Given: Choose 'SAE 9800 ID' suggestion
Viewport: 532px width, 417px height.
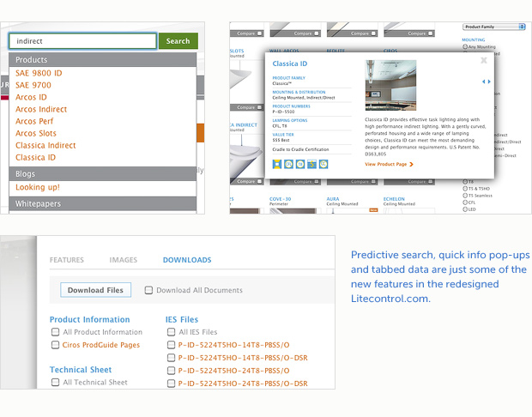Looking at the screenshot, I should coord(39,73).
